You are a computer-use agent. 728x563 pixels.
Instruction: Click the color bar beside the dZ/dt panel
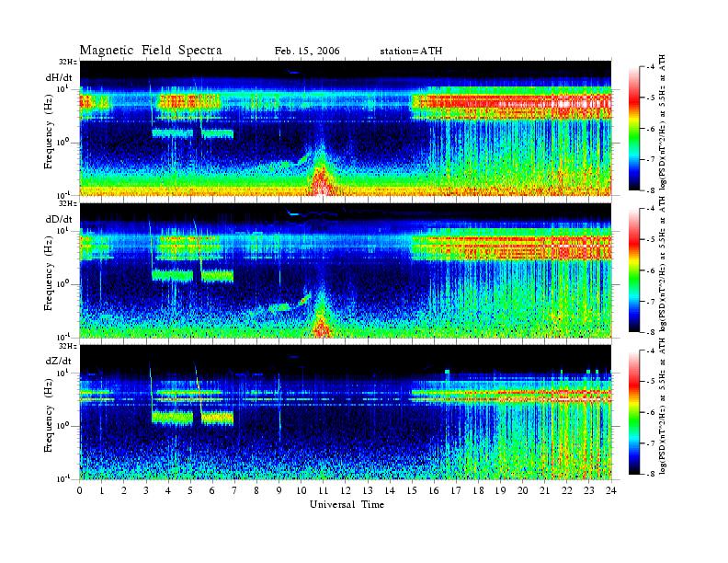coord(633,412)
